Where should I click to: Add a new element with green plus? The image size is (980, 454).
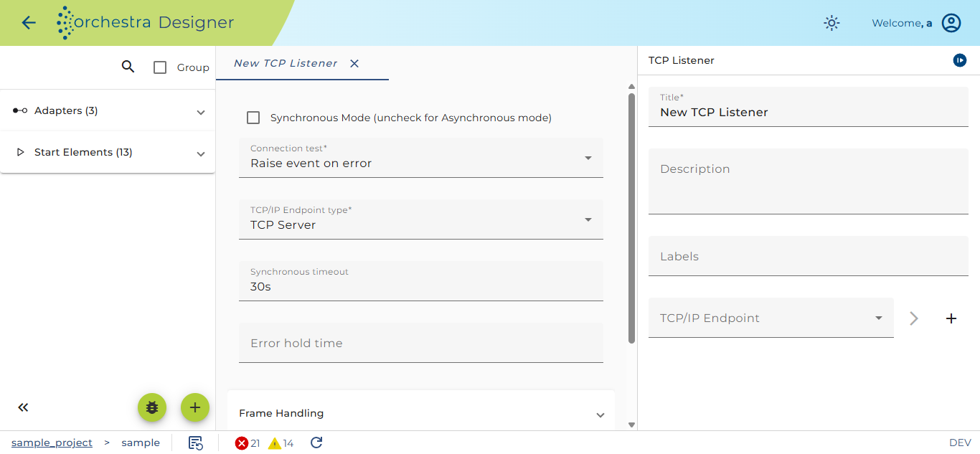[194, 407]
